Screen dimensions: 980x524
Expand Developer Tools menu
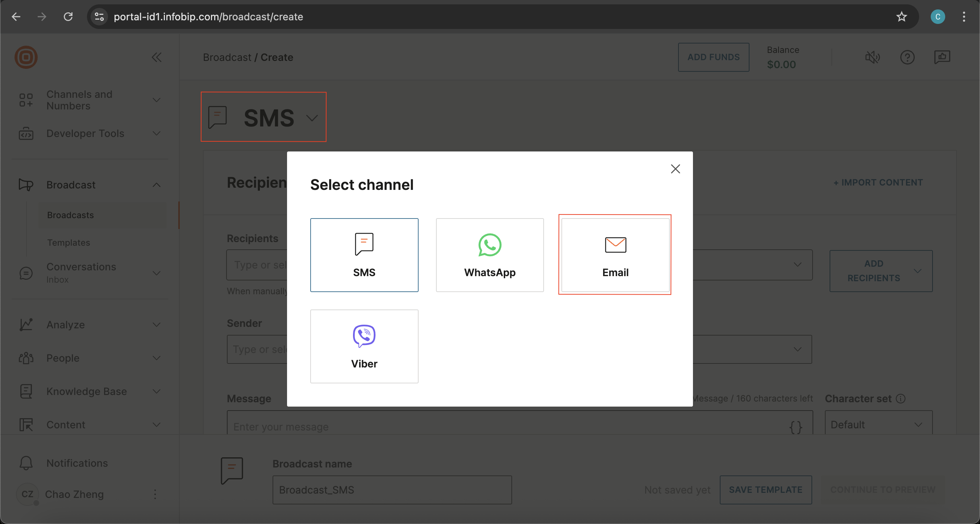coord(156,133)
